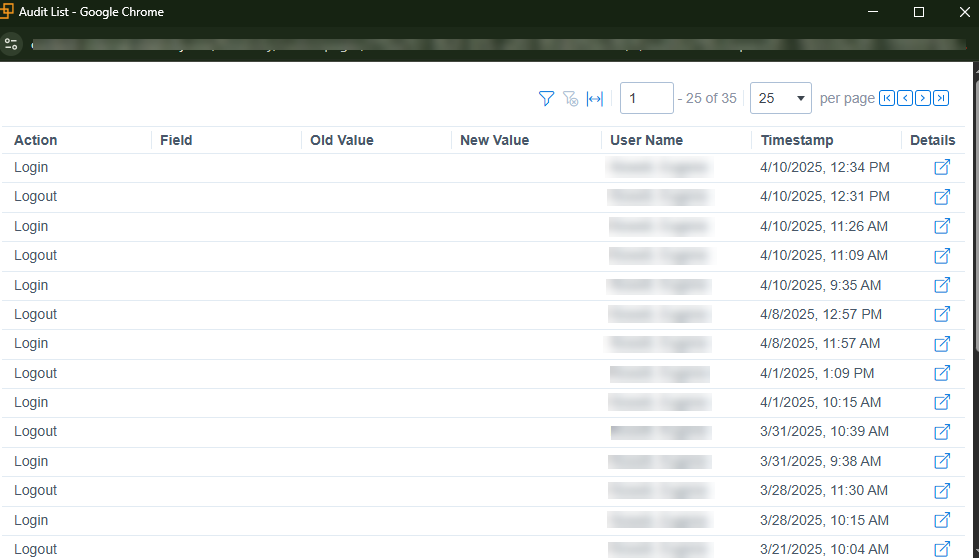View site information icon in address bar
The height and width of the screenshot is (558, 979).
coord(11,44)
